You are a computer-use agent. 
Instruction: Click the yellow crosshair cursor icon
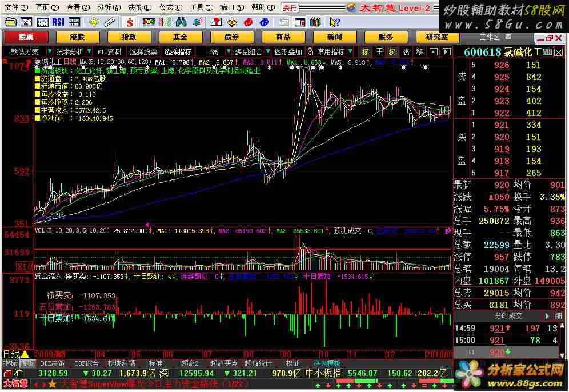[x=94, y=22]
